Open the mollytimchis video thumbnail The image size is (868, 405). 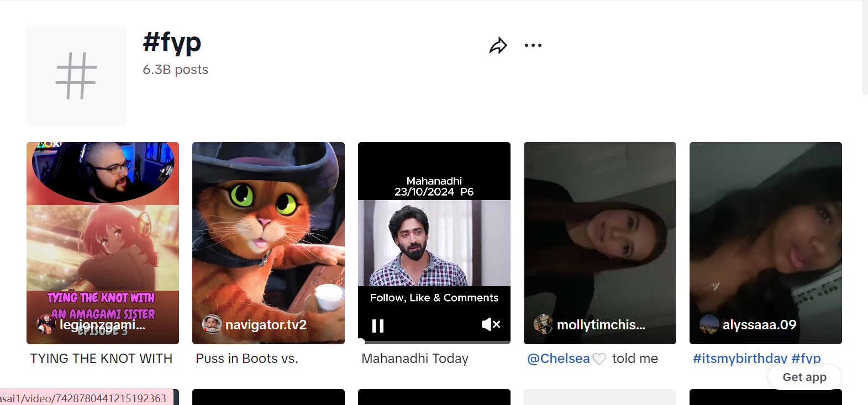[x=600, y=243]
